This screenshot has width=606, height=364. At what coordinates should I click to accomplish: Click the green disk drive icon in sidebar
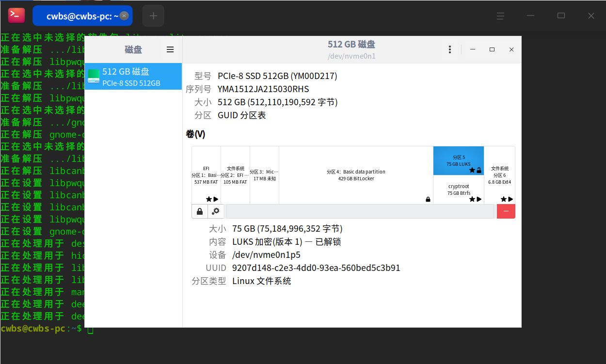coord(94,76)
